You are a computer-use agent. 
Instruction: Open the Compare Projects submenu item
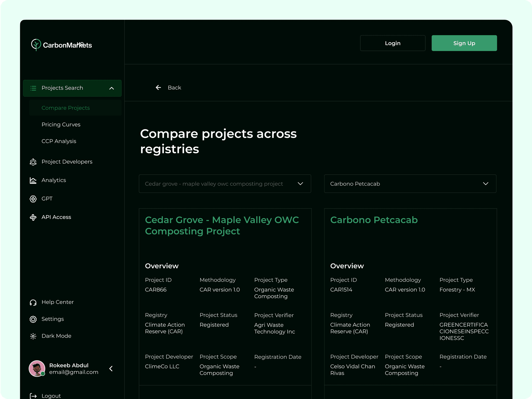click(x=65, y=108)
